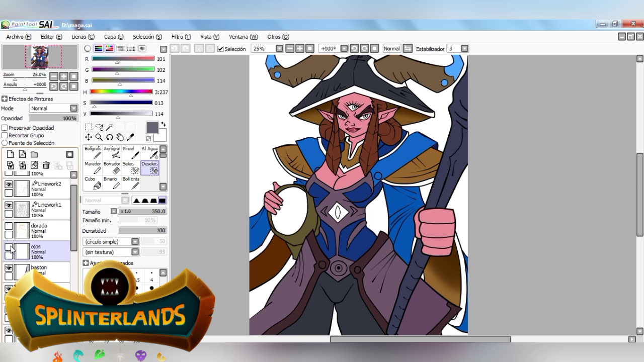Select the Cubo bucket tool

93,183
